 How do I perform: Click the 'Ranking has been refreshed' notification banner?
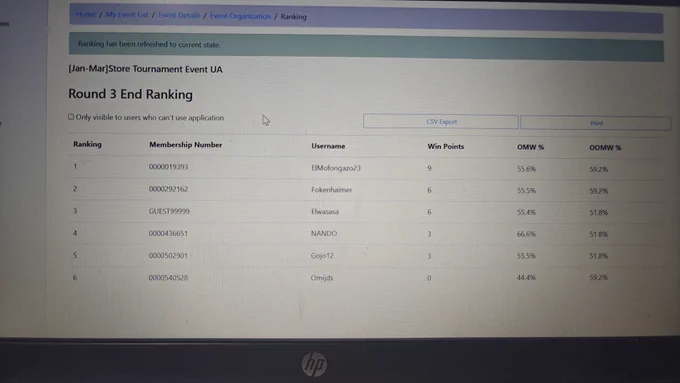tap(366, 46)
